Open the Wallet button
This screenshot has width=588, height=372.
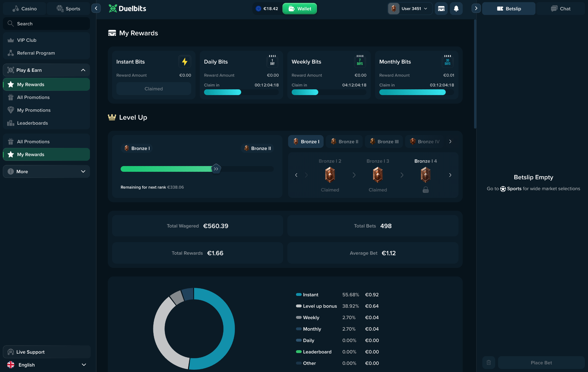click(x=299, y=9)
